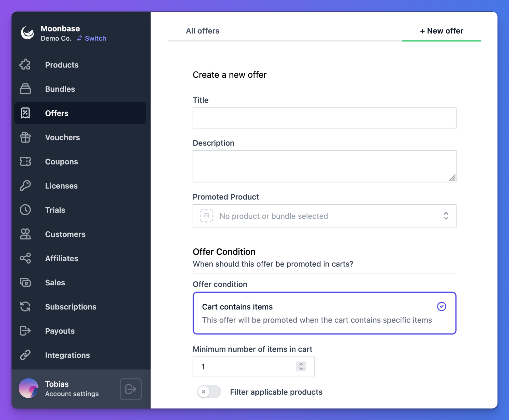Select the Cart contains items condition
Screen dimensions: 509x420
[x=324, y=313]
